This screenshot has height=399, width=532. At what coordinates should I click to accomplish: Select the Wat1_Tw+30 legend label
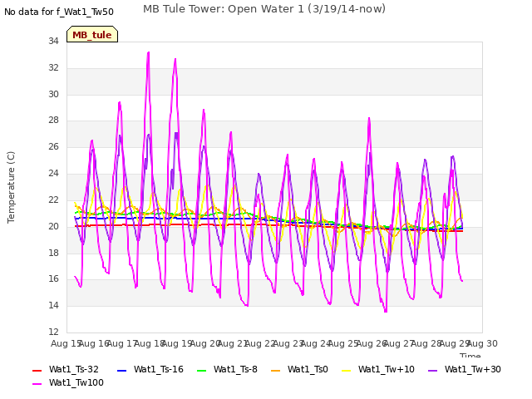tap(473, 369)
